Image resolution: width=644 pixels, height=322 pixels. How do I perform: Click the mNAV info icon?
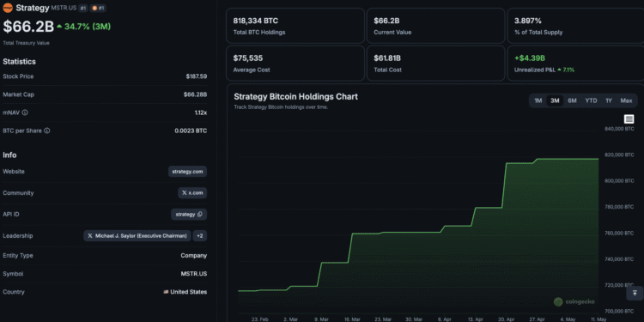[x=25, y=112]
